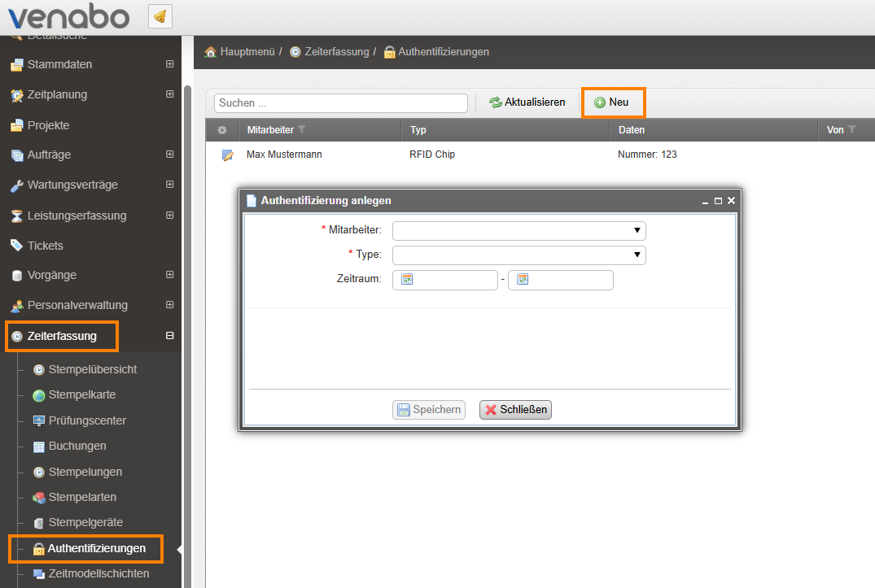Click into the Suchen search field
The width and height of the screenshot is (875, 588).
(340, 103)
